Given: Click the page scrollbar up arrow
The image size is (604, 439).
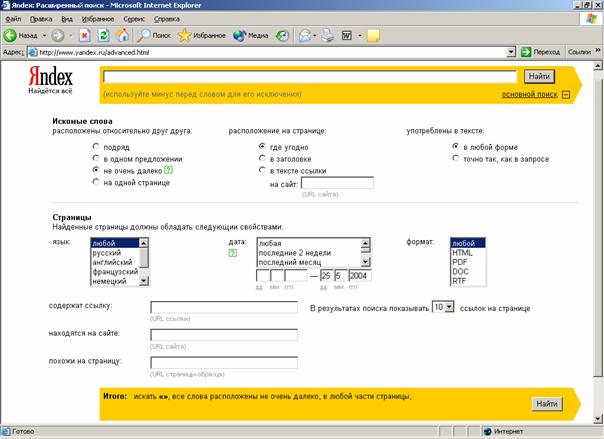Looking at the screenshot, I should click(598, 66).
